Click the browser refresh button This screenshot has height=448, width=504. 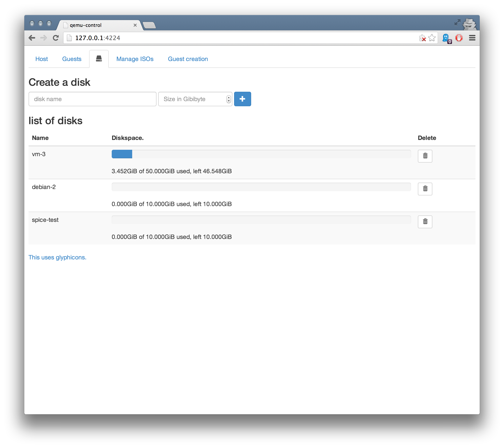(x=56, y=38)
